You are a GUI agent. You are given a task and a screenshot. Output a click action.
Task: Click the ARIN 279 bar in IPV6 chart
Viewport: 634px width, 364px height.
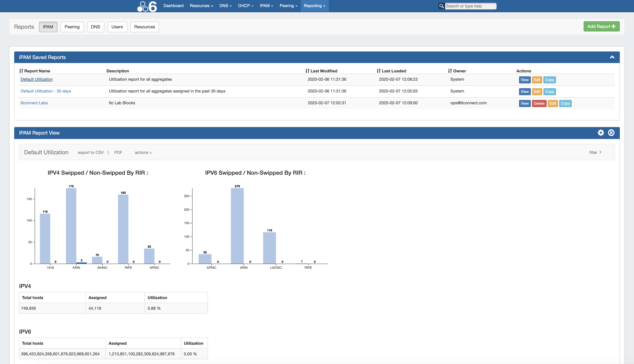pos(237,226)
